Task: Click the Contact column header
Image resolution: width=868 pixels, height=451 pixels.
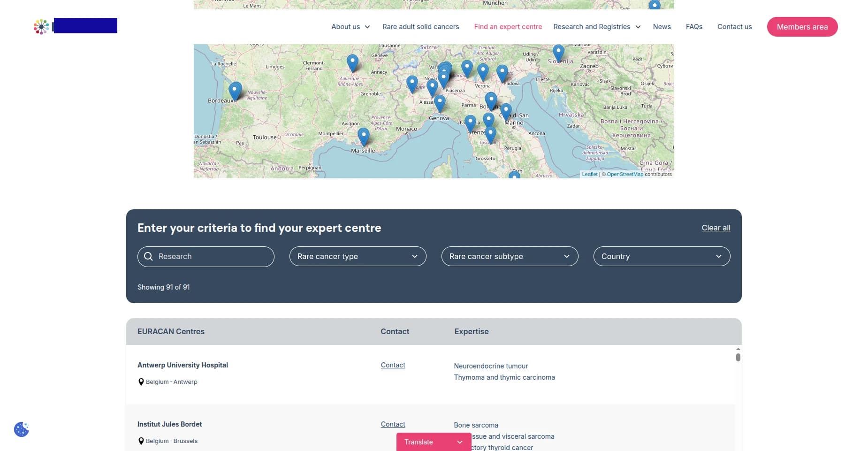Action: pos(395,331)
